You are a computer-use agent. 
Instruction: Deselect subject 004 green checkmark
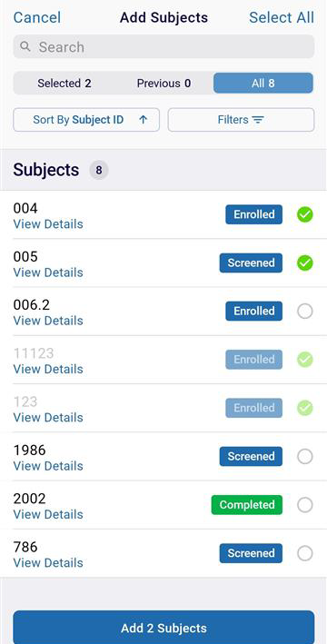(305, 214)
